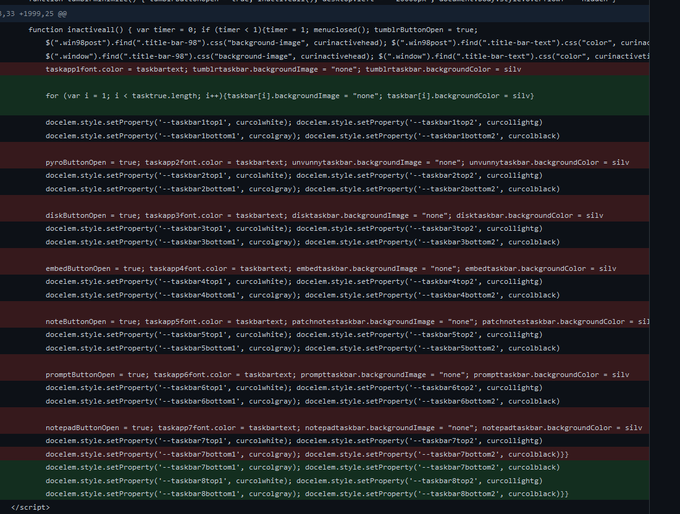Select the line setting '--taskbar1bottom1'
This screenshot has width=680, height=514.
click(x=324, y=136)
